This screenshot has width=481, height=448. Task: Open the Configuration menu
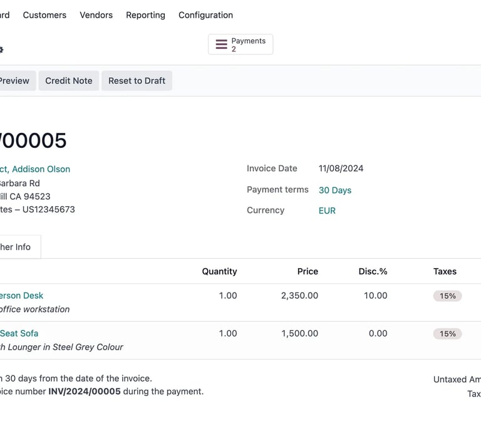coord(205,15)
